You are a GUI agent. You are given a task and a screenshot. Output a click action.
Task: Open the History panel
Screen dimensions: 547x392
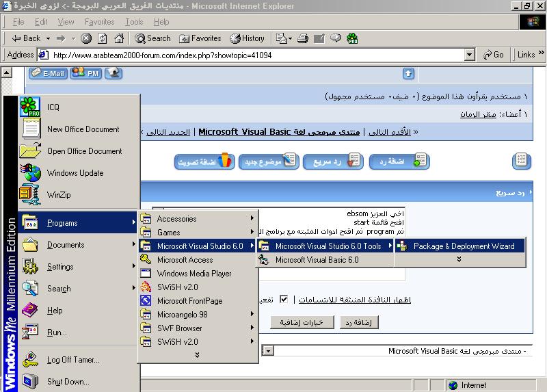(248, 38)
